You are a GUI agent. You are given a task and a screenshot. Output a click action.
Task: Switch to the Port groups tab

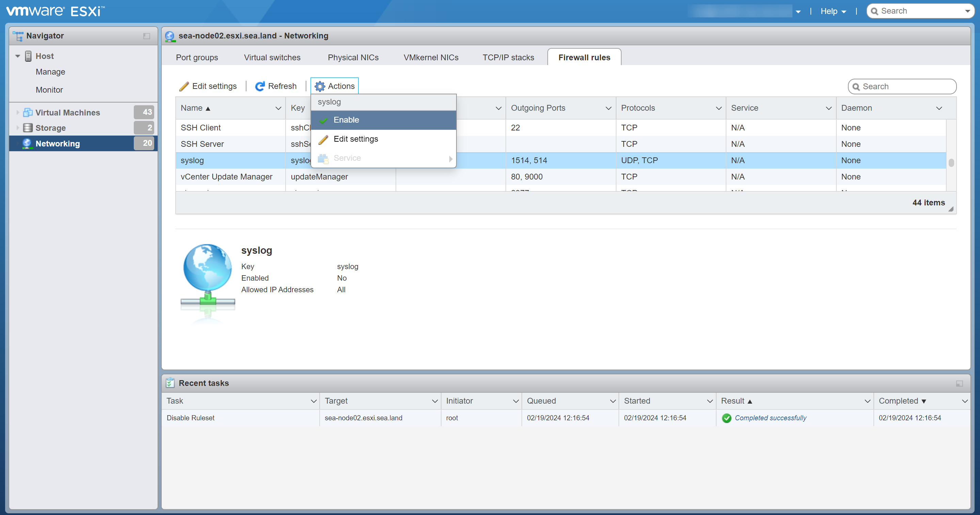click(x=197, y=57)
